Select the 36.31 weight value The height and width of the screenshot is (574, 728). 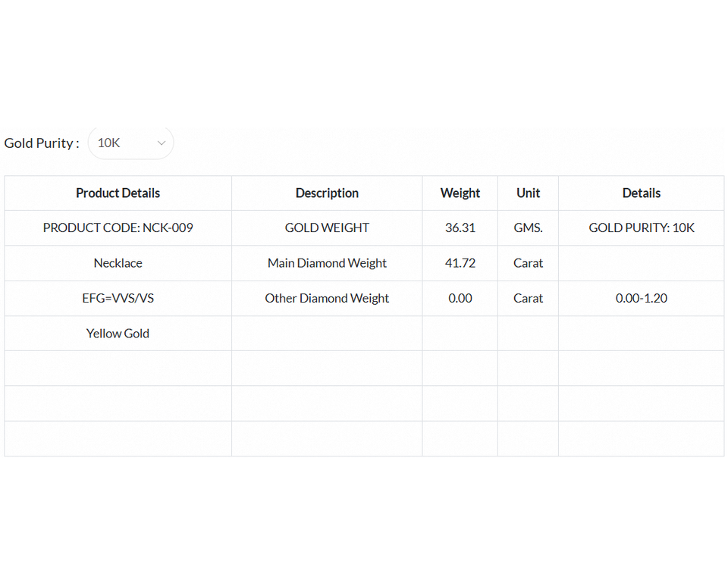click(460, 227)
